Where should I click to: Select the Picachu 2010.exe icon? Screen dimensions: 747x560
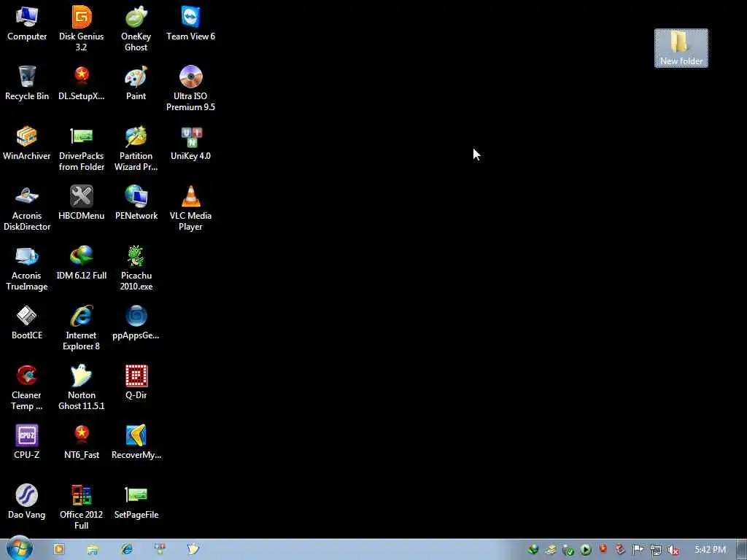pyautogui.click(x=136, y=268)
